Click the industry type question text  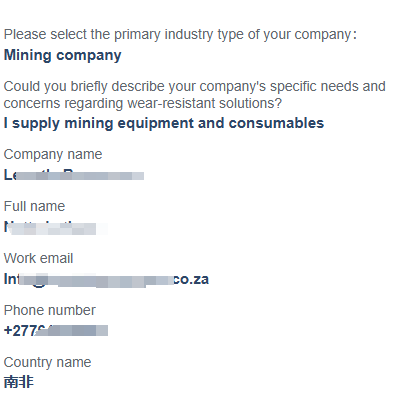(x=180, y=35)
